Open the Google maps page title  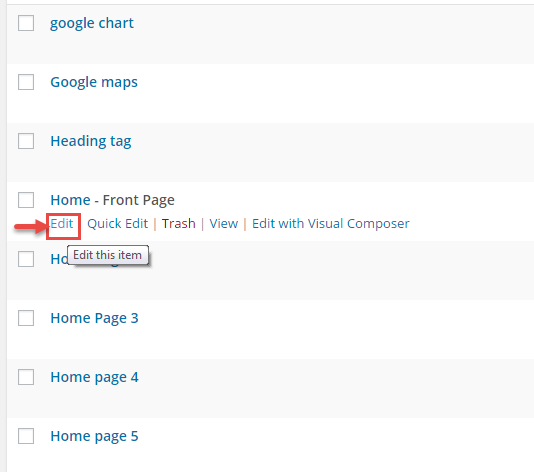94,82
